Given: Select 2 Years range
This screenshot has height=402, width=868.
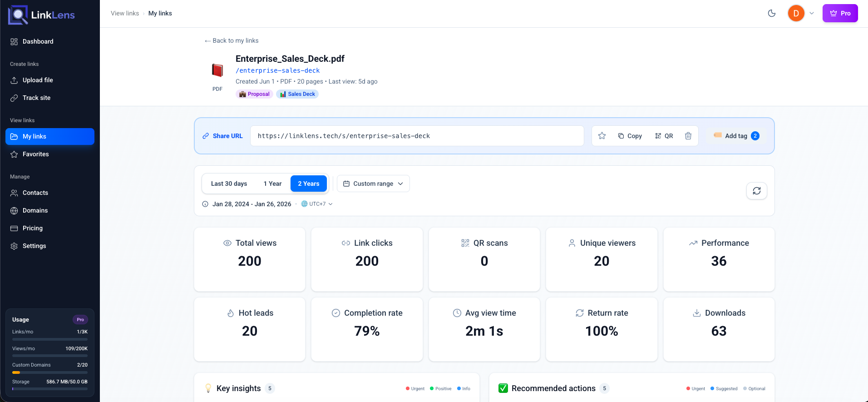Looking at the screenshot, I should coord(309,184).
